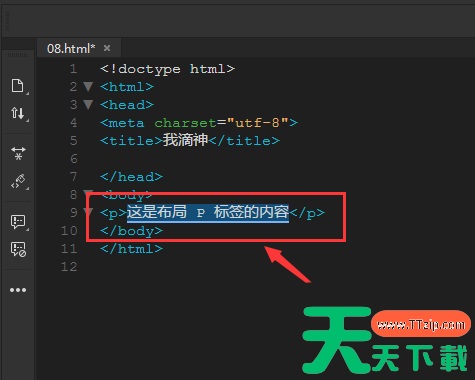Collapse the html tag on line 2

tap(88, 87)
